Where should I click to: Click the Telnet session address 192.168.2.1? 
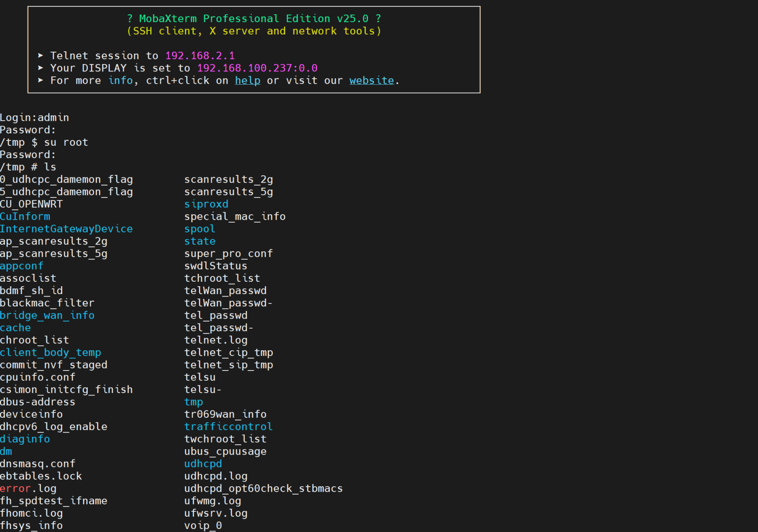[x=200, y=56]
